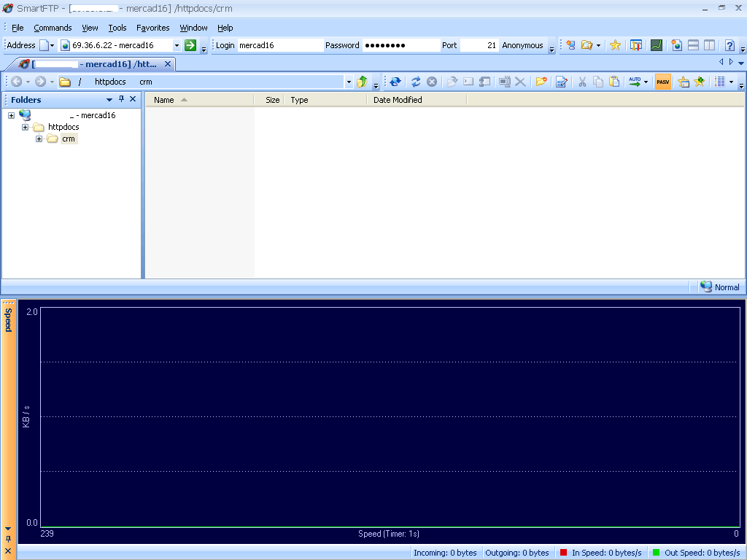Open the address history combo dropdown
747x560 pixels.
click(177, 45)
